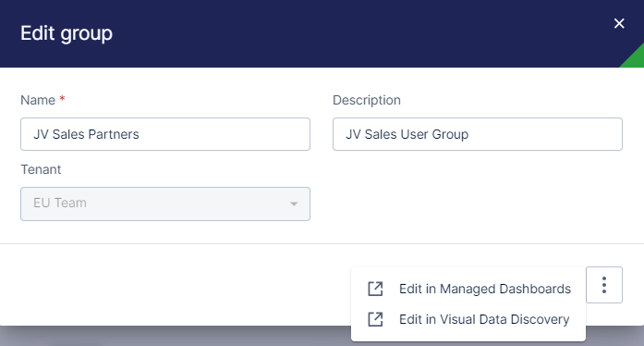Click the Tenant dropdown arrow
644x346 pixels.
tap(294, 204)
